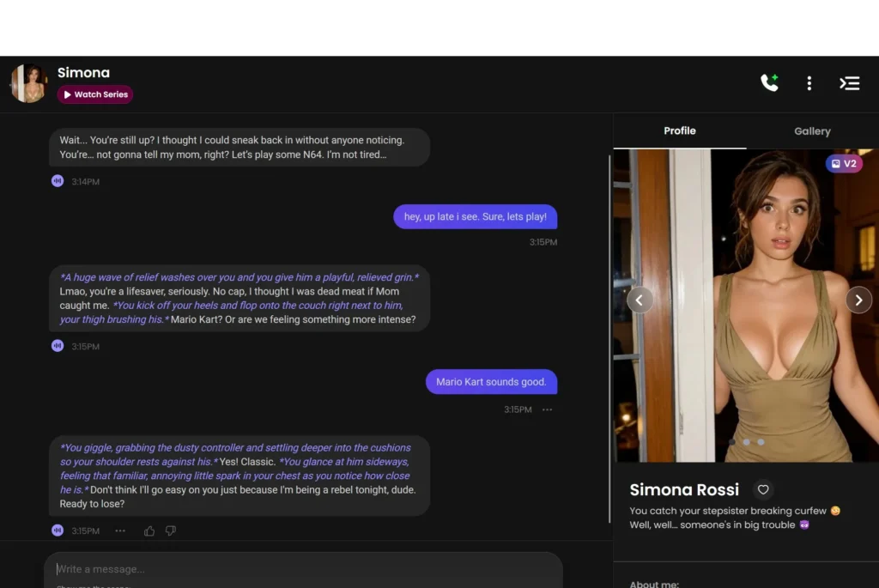The image size is (879, 588).
Task: Play voice audio for 3:14PM message
Action: click(x=58, y=181)
